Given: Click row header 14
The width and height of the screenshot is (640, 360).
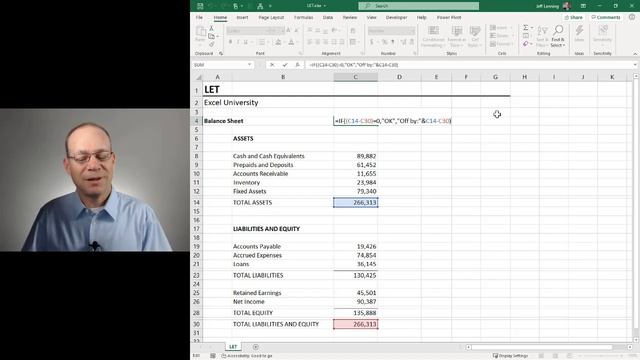Looking at the screenshot, I should pyautogui.click(x=196, y=202).
